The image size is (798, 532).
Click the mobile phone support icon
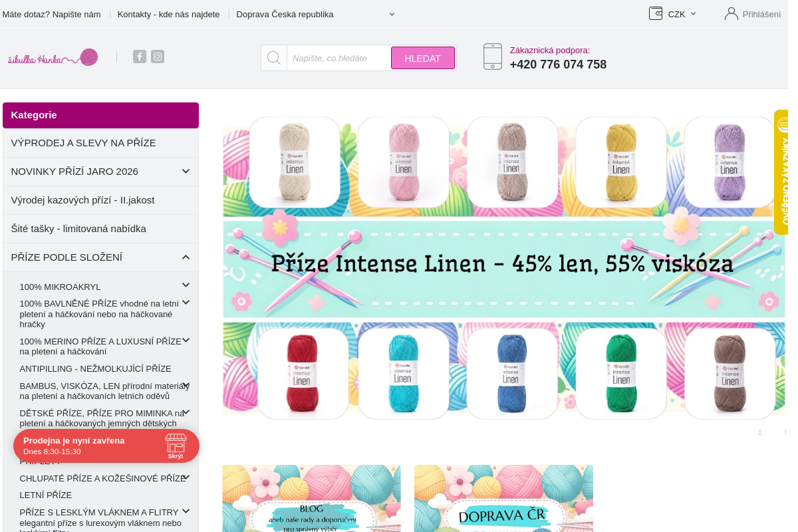pyautogui.click(x=493, y=57)
